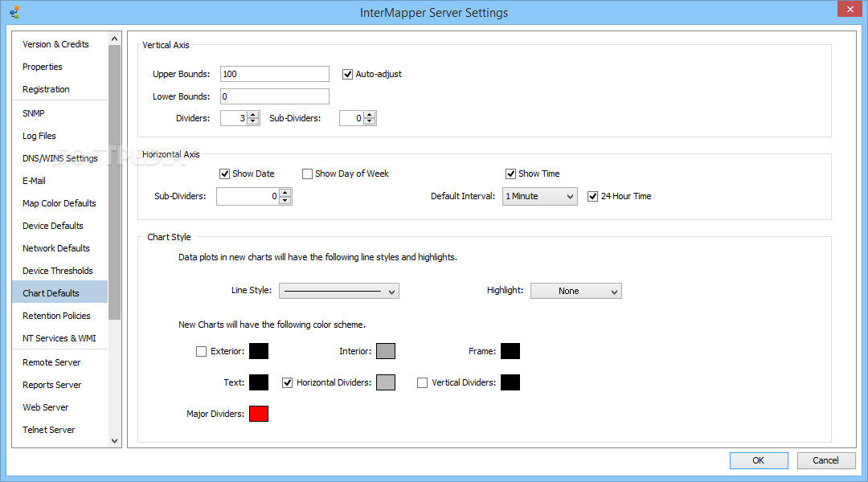The height and width of the screenshot is (482, 868).
Task: Go to Registration settings
Action: click(46, 89)
